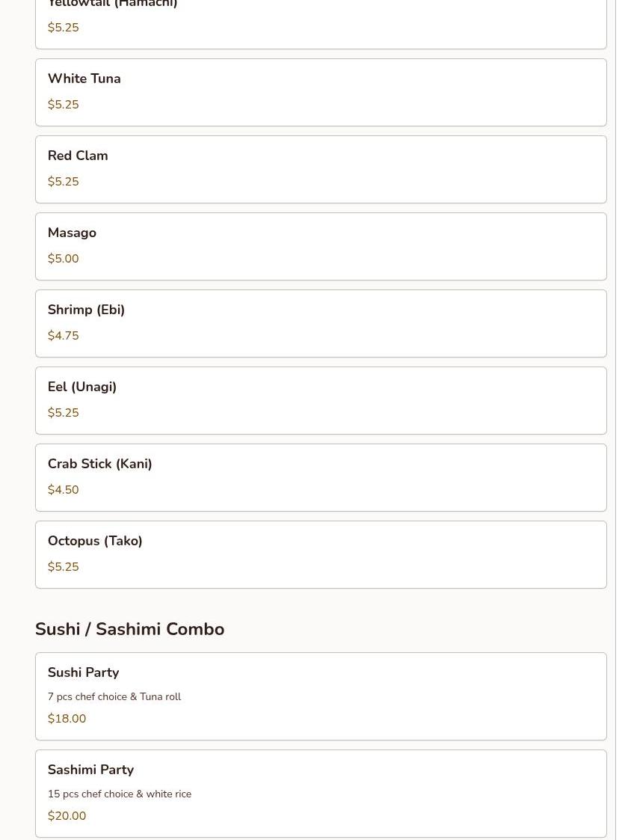Click the '7 pcs chef choice & Tuna roll' description
The height and width of the screenshot is (840, 631).
pos(114,696)
